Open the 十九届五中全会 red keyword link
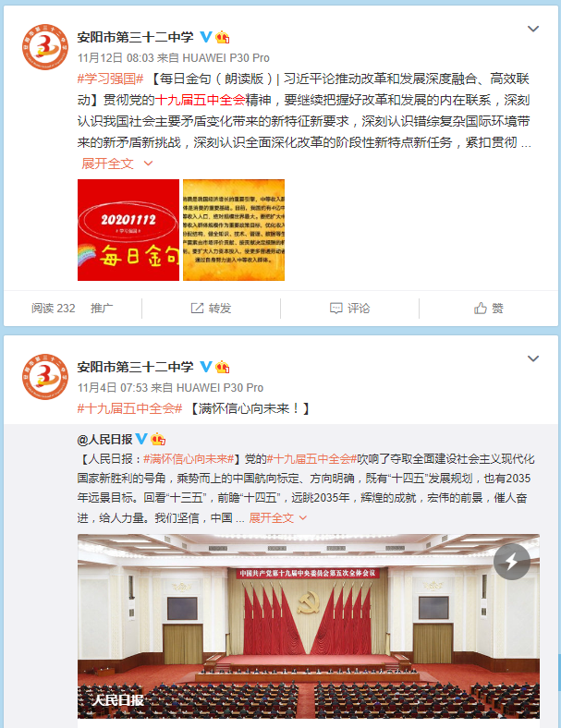The width and height of the screenshot is (561, 728). pos(201,100)
